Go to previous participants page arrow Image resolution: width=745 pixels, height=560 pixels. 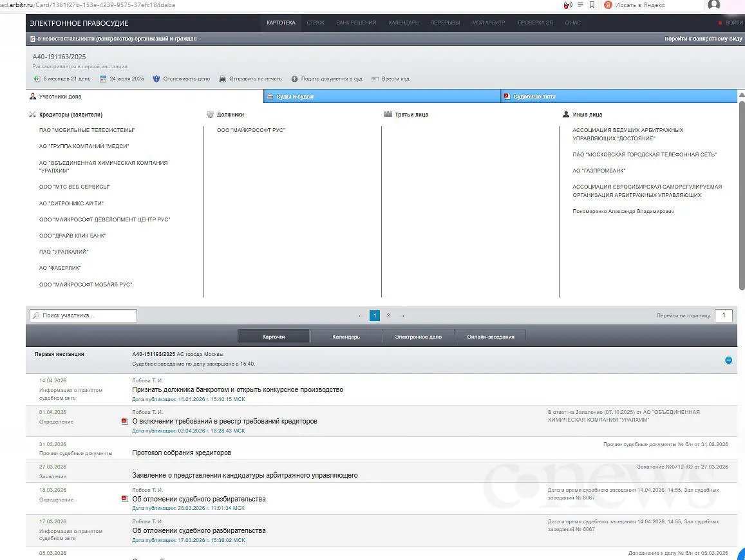360,315
